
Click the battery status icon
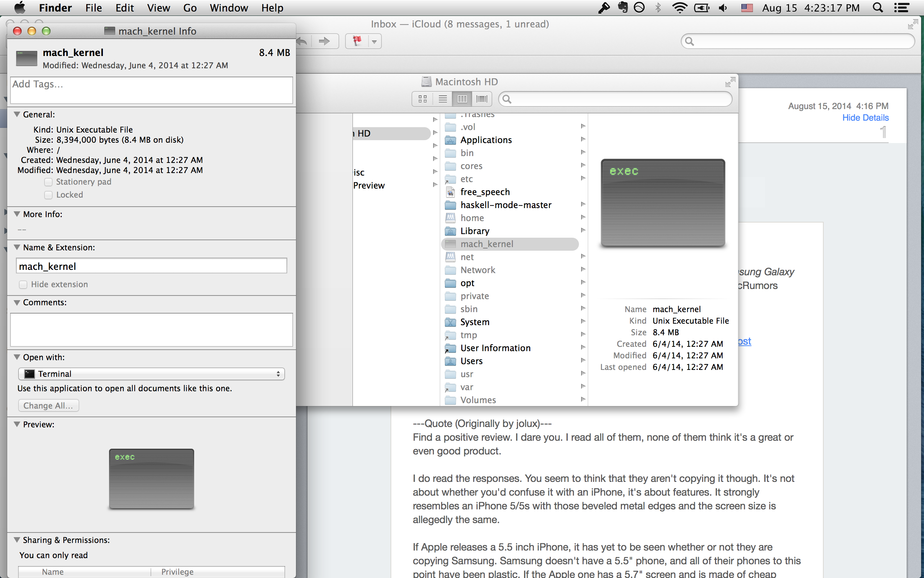[702, 8]
